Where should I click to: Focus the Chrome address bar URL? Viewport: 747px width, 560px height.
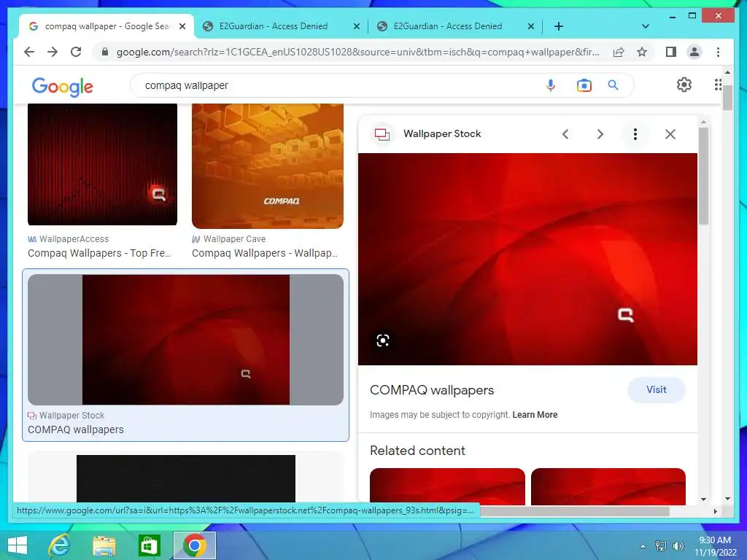point(357,52)
